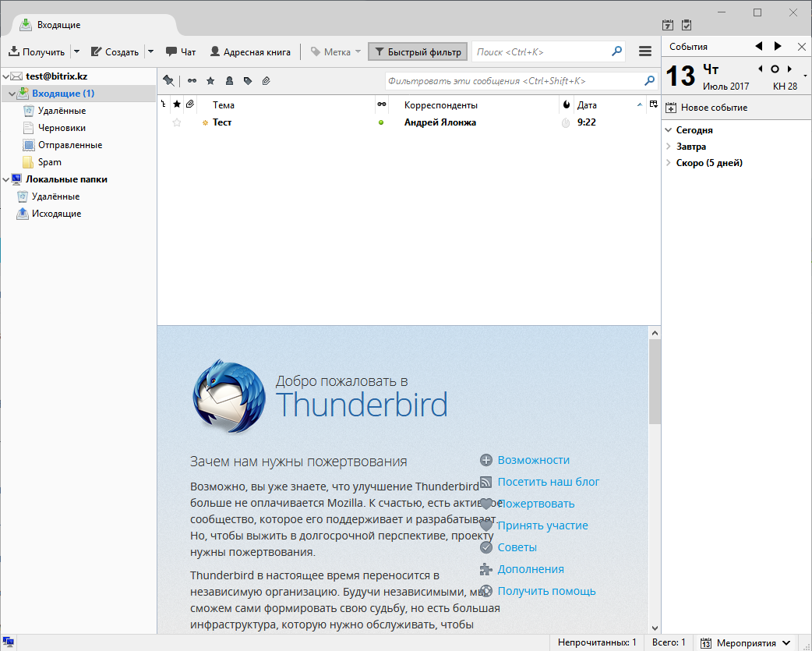Viewport: 812px width, 651px height.
Task: Click the read-status glasses column header
Action: [x=382, y=104]
